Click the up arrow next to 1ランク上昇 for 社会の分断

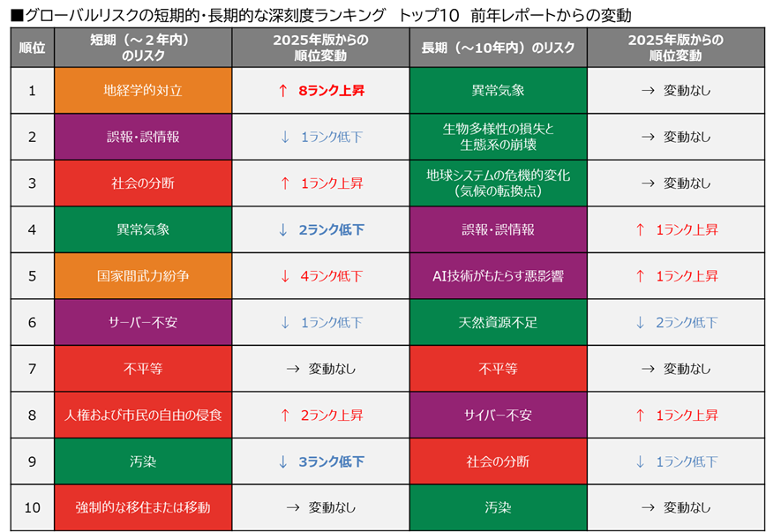pyautogui.click(x=286, y=184)
